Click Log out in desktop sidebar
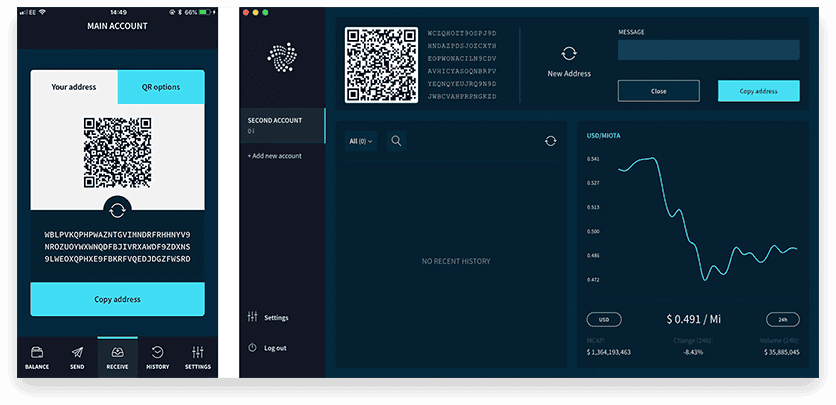This screenshot has height=405, width=836. pos(267,348)
